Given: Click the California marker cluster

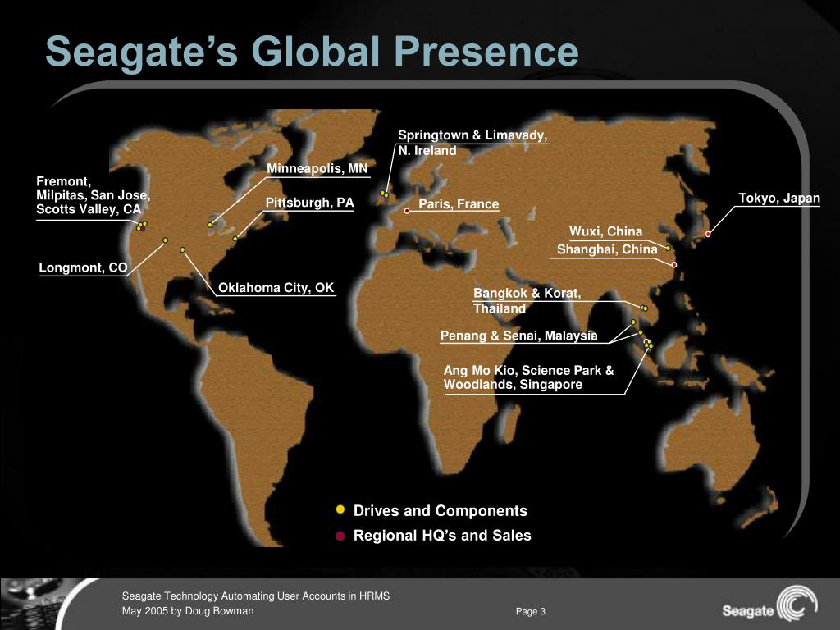Looking at the screenshot, I should pyautogui.click(x=141, y=226).
